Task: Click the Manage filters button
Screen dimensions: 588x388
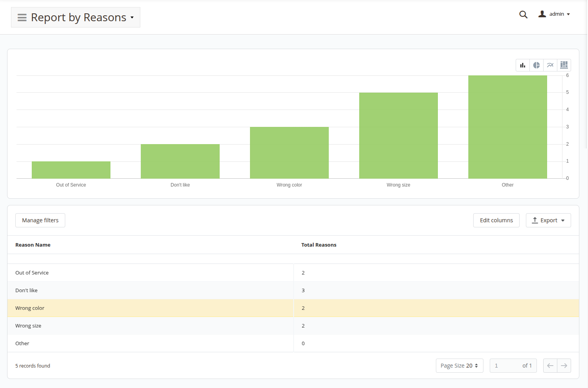Action: [x=40, y=220]
